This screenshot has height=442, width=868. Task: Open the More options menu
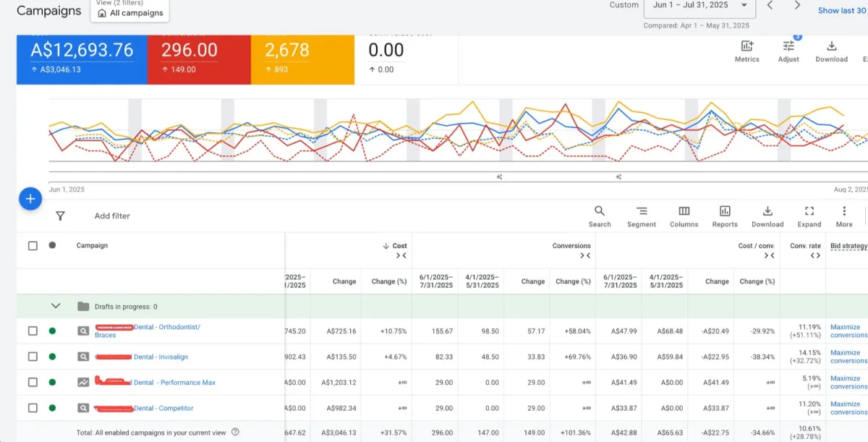(844, 216)
